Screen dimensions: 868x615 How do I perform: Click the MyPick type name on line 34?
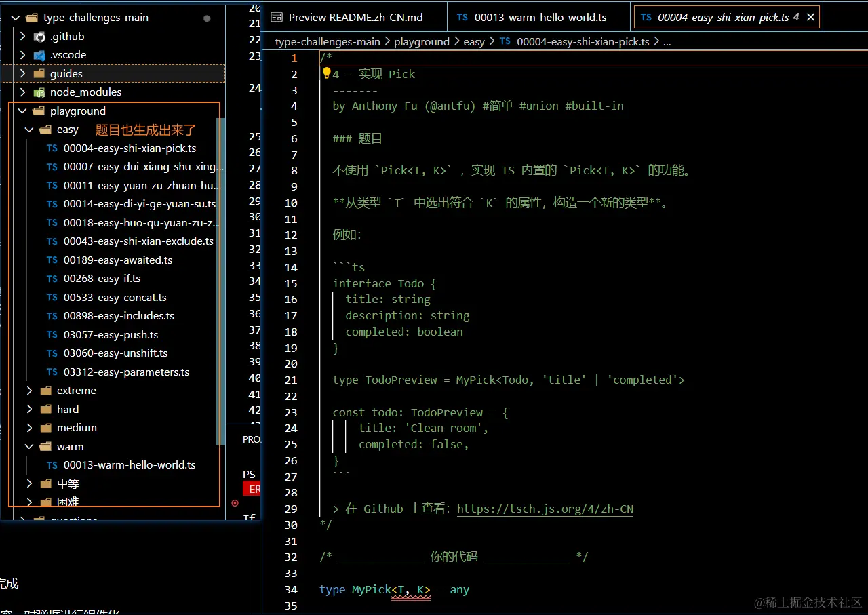372,590
